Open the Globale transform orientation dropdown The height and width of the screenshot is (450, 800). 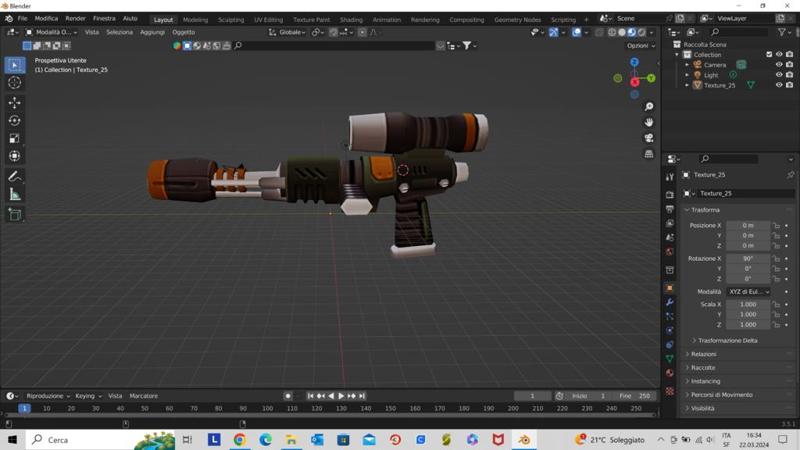pyautogui.click(x=287, y=32)
